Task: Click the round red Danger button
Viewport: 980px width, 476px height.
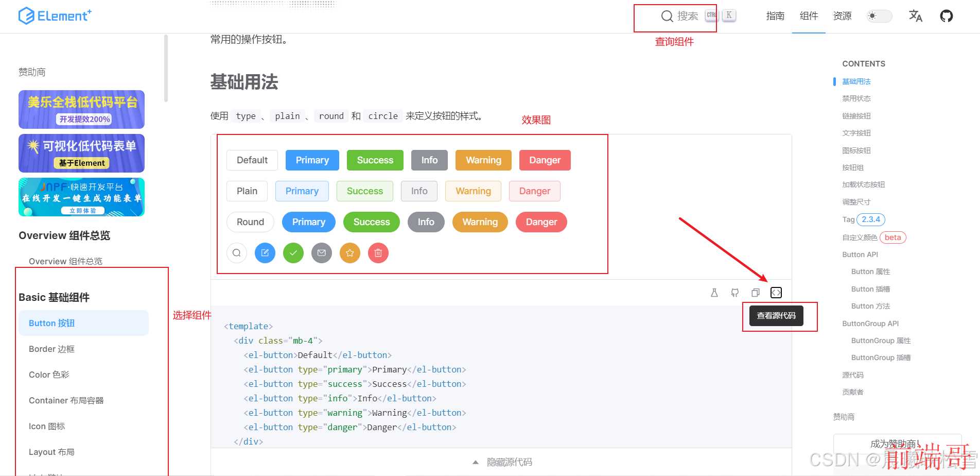Action: [x=541, y=222]
